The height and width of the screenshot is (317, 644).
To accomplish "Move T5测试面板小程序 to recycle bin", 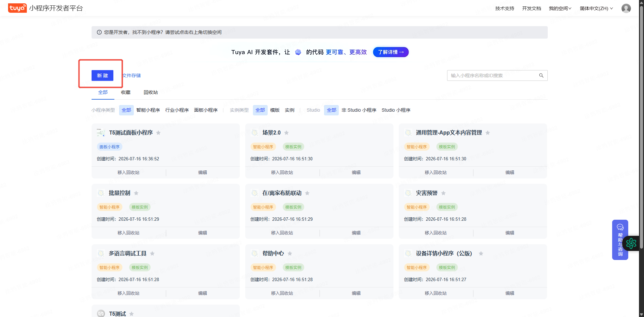I will 128,172.
